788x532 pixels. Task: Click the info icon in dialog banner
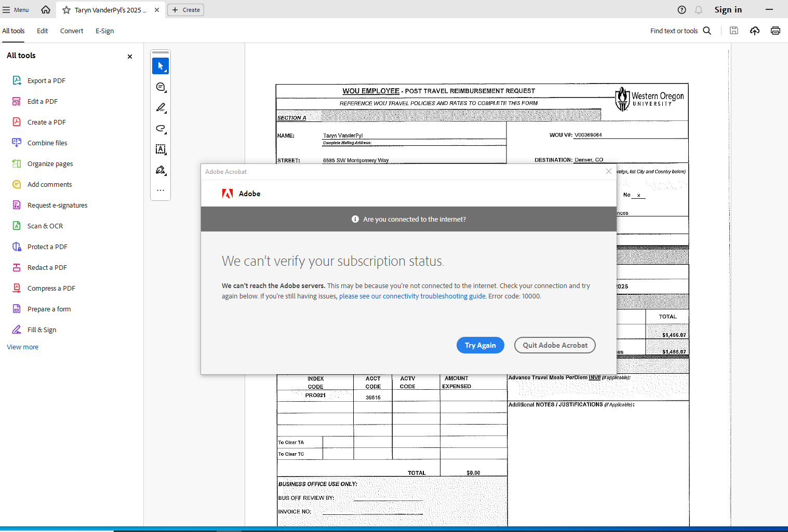pos(355,219)
